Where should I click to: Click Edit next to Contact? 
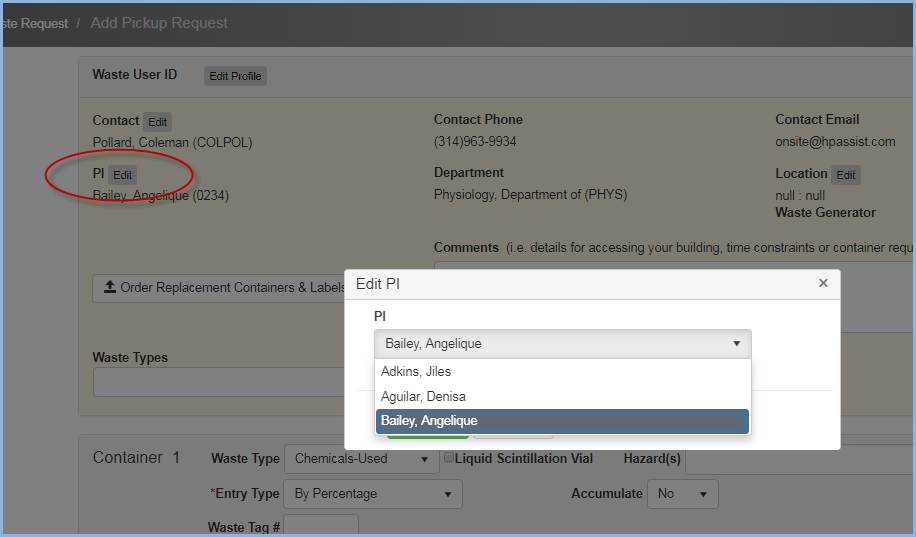click(157, 122)
